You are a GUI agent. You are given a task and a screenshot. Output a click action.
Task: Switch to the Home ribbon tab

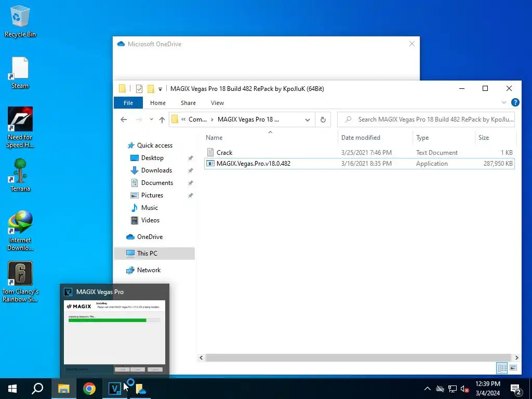click(158, 103)
